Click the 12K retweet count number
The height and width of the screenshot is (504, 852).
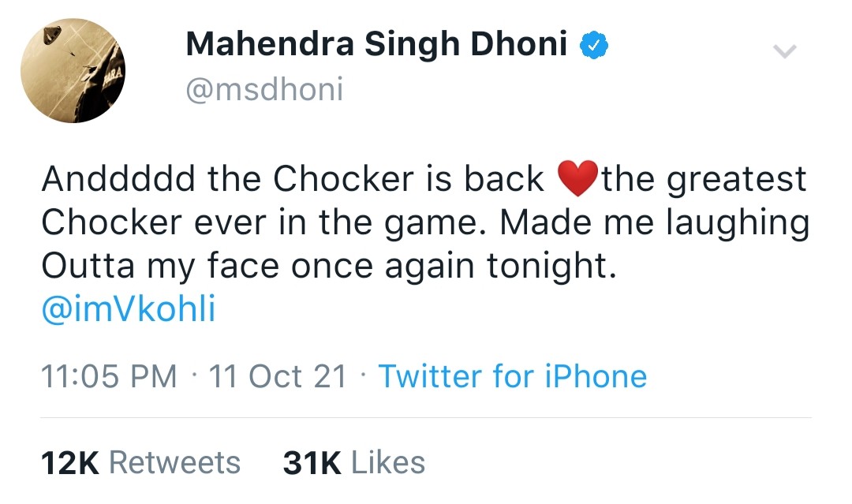[x=70, y=463]
